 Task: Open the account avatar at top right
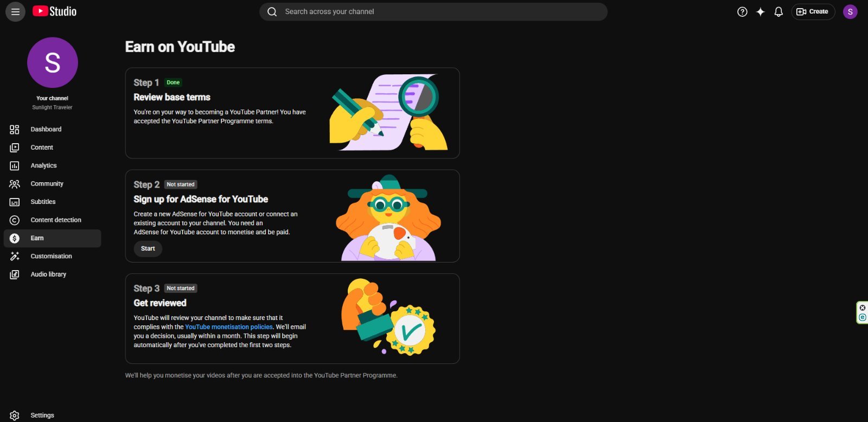(850, 11)
